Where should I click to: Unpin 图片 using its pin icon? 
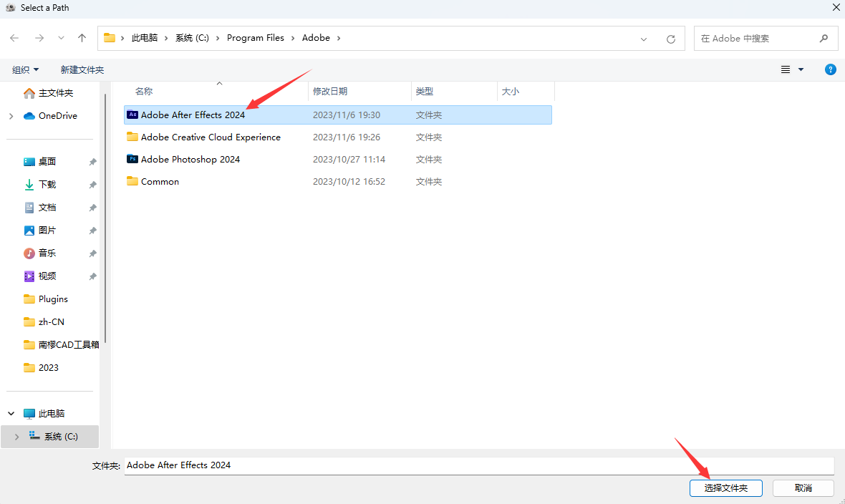point(92,231)
